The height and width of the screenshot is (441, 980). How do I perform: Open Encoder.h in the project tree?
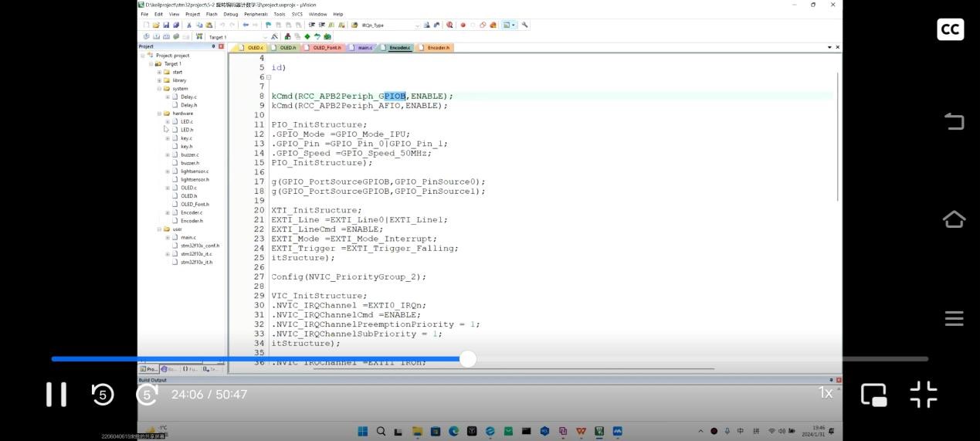pyautogui.click(x=192, y=221)
